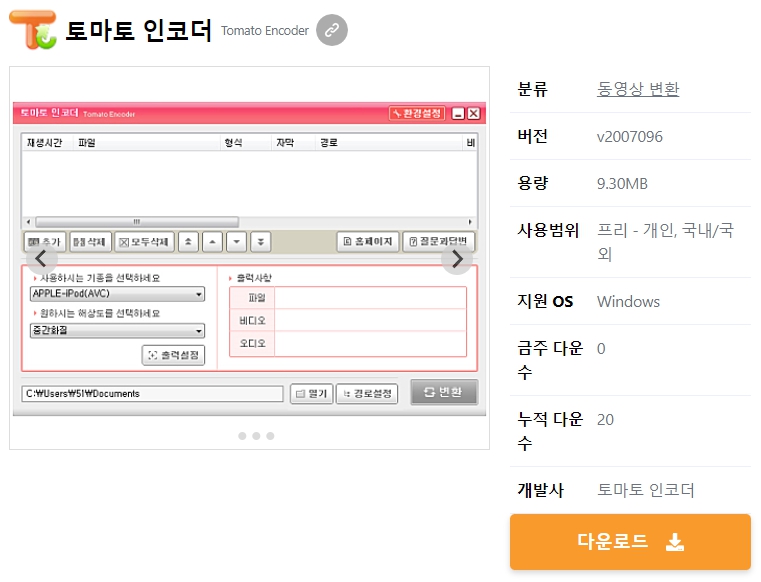
Task: Select third carousel dot indicator
Action: coord(270,436)
